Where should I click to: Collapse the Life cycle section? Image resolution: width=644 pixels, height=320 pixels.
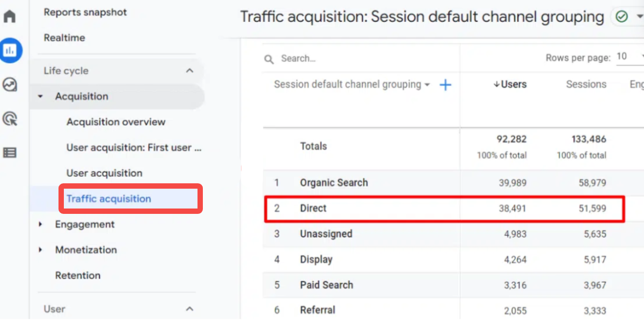189,71
